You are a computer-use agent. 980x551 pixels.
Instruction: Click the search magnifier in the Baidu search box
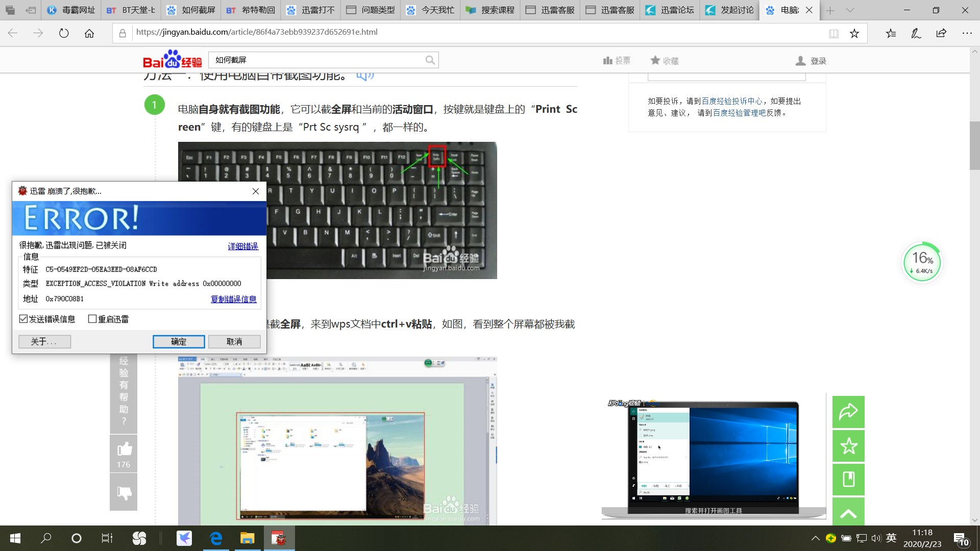[430, 60]
